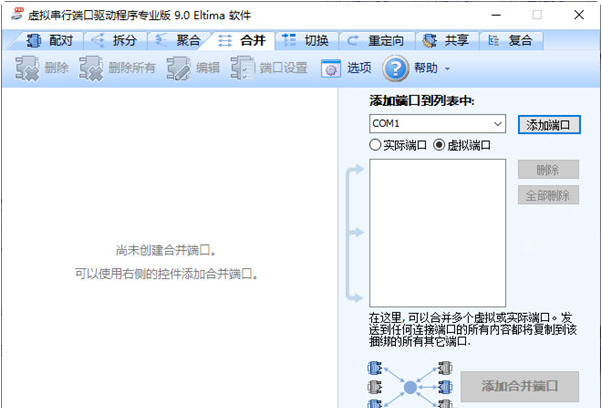This screenshot has width=602, height=408.
Task: Click the 删除 toolbar icon
Action: point(27,68)
